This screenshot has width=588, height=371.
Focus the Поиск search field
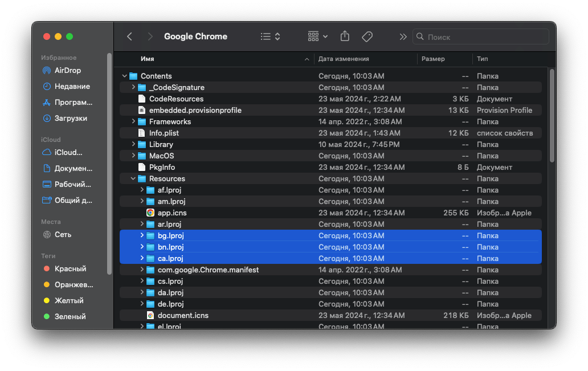pos(481,37)
